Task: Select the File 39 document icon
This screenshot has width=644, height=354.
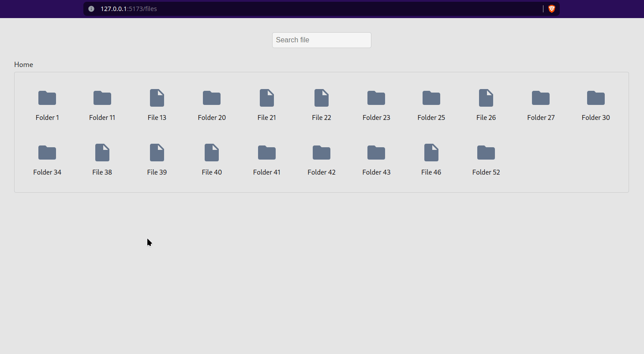Action: click(157, 153)
